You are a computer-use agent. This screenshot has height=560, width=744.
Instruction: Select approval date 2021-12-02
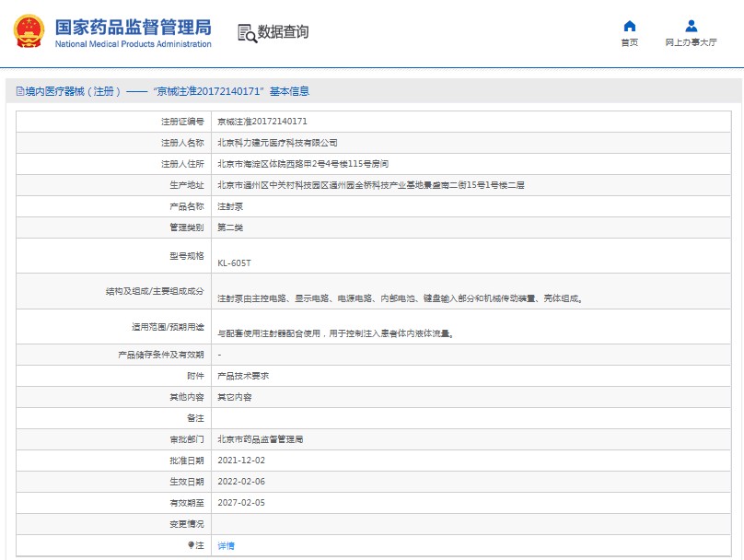[241, 461]
